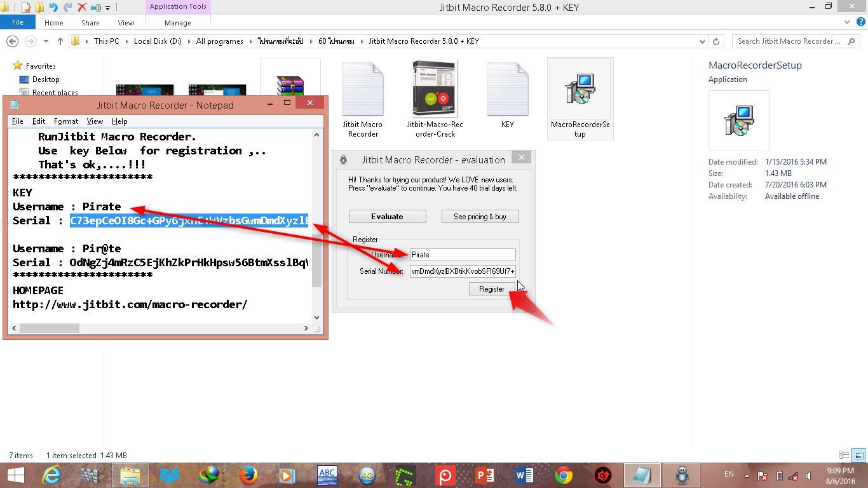Switch to large icons view in status bar
868x488 pixels.
pos(858,455)
